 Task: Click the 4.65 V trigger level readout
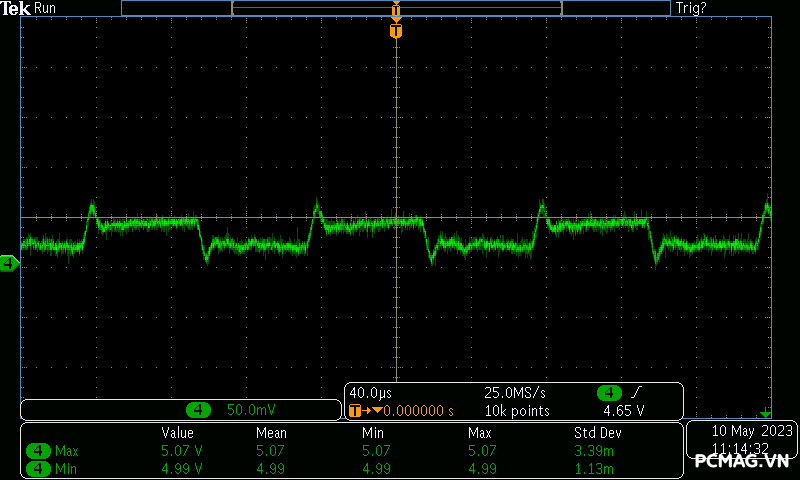(x=623, y=410)
